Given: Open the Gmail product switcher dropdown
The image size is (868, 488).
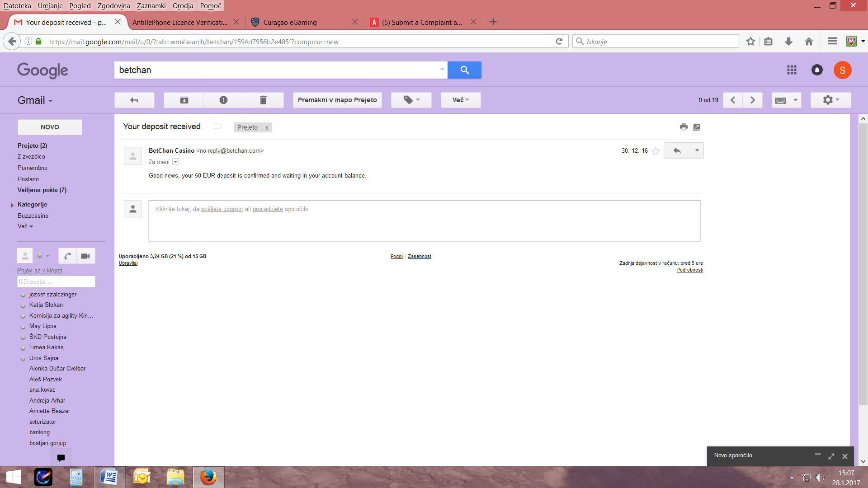Looking at the screenshot, I should click(x=35, y=100).
